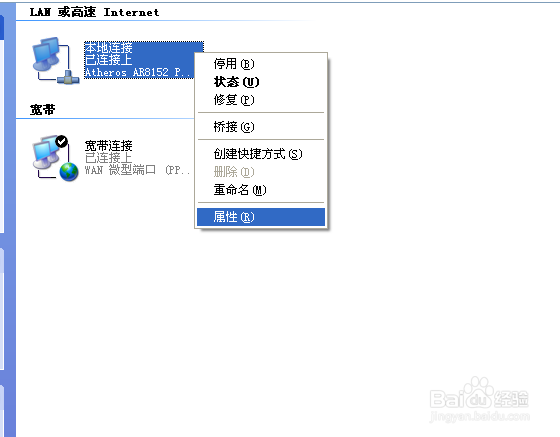Click the 宽带连接 connection name
This screenshot has height=437, width=560.
pos(109,146)
